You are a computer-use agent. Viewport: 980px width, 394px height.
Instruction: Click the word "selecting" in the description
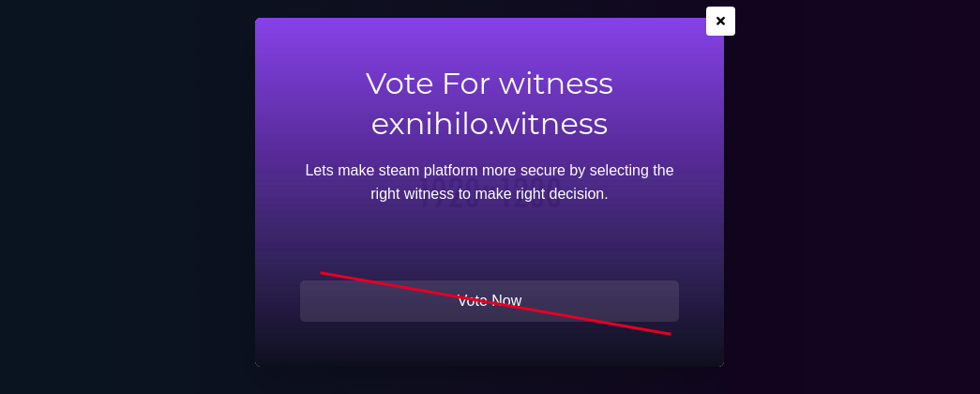click(x=616, y=170)
